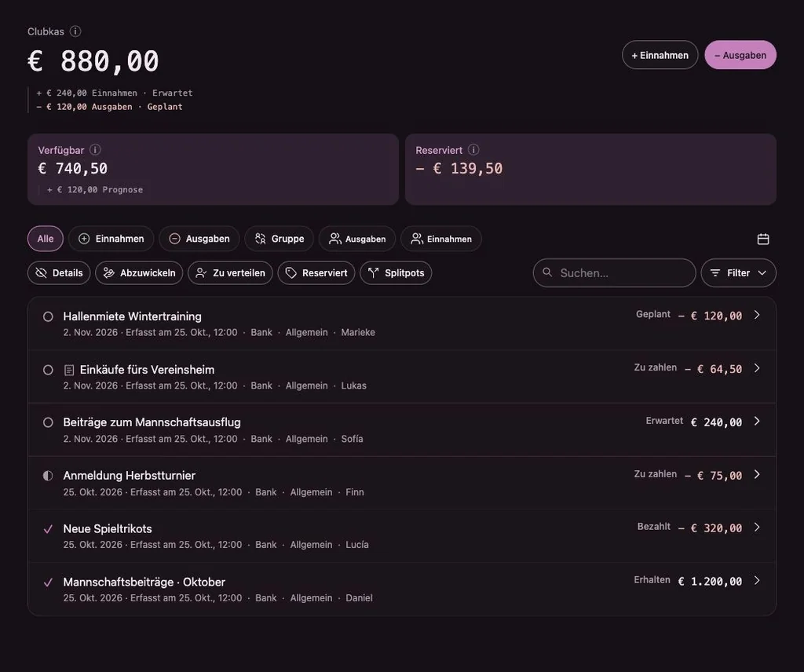
Task: Select Einnahmen filter with people icon
Action: [441, 239]
